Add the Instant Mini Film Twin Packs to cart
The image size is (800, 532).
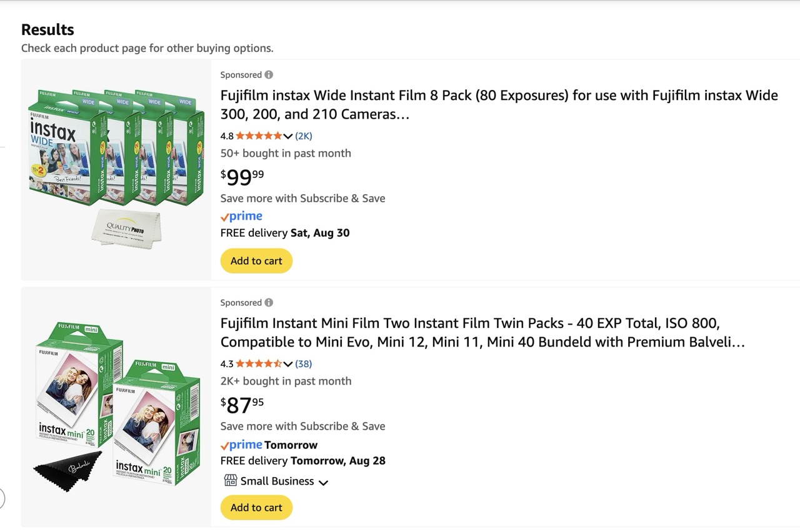point(256,508)
